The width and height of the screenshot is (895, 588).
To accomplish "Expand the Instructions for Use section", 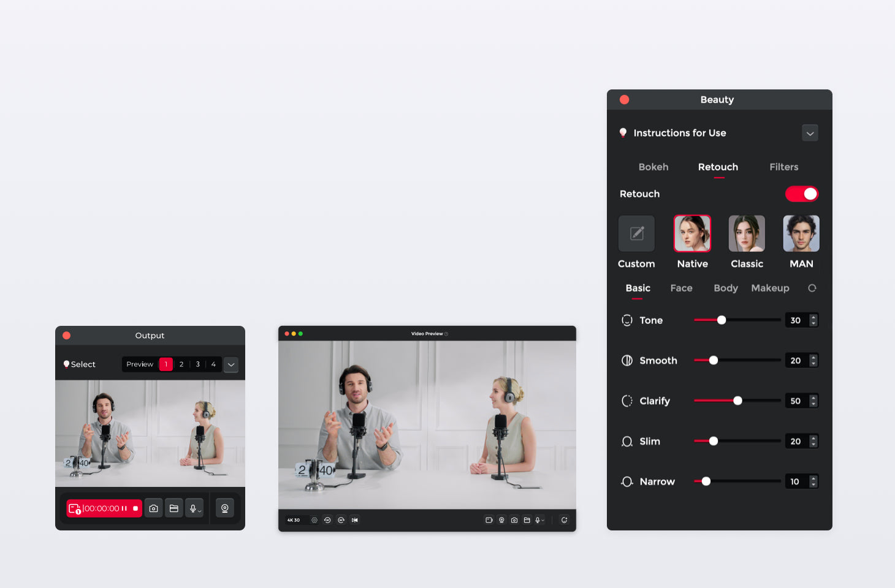I will click(x=810, y=134).
